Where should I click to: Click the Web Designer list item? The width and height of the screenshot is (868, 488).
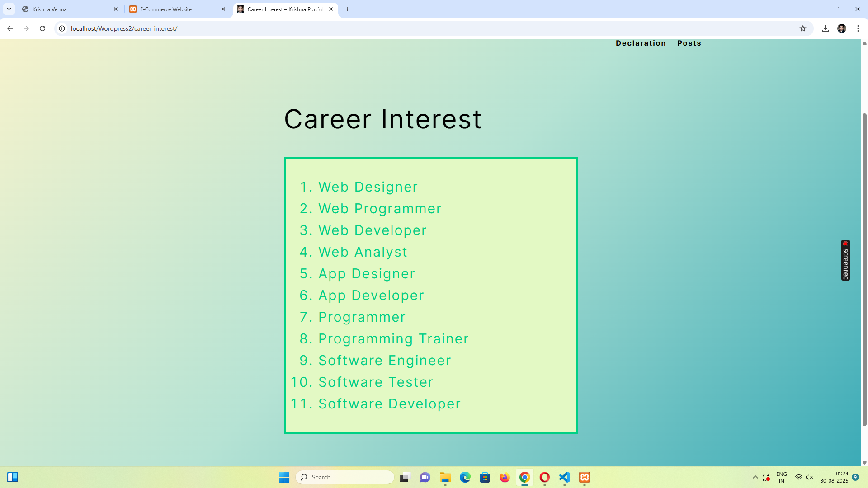(x=368, y=187)
